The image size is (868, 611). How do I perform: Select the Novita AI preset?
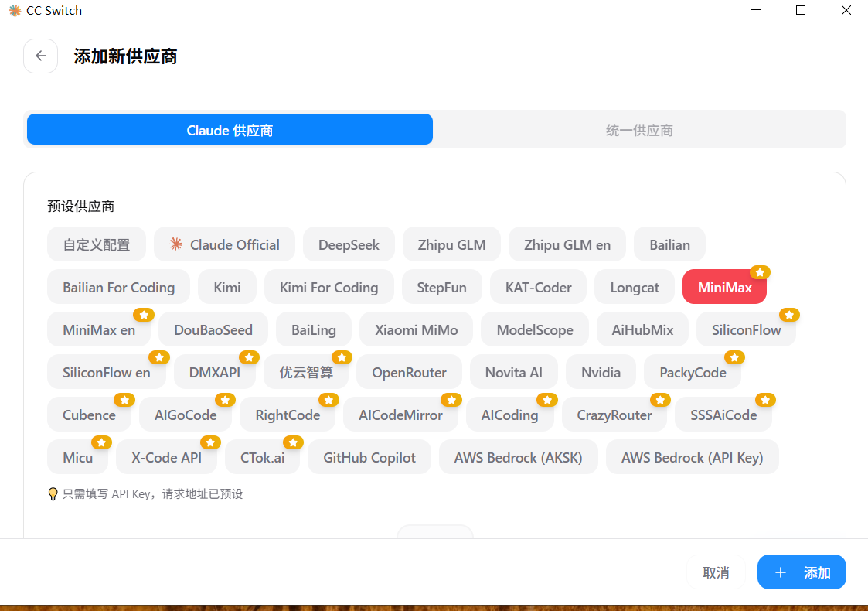[x=514, y=372]
